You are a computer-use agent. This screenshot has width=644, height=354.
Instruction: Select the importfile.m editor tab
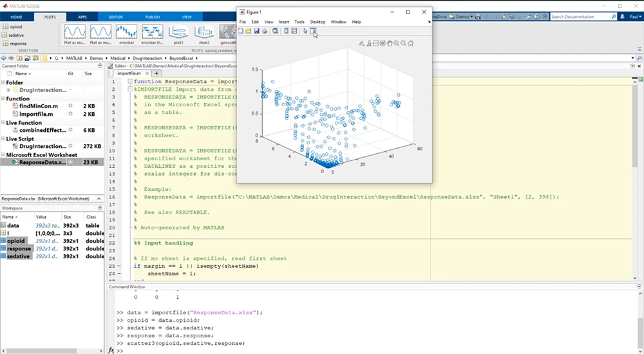(129, 73)
